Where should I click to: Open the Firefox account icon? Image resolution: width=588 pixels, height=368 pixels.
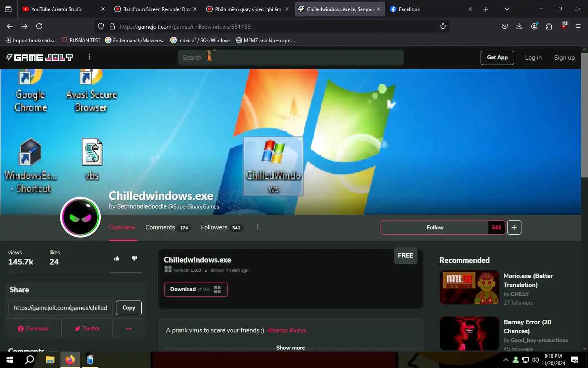click(x=534, y=26)
